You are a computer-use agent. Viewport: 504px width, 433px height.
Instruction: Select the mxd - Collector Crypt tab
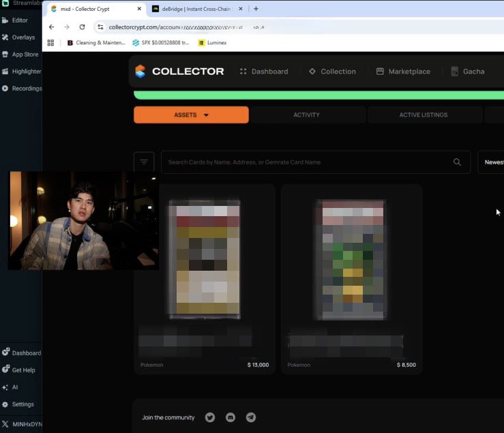click(x=95, y=9)
